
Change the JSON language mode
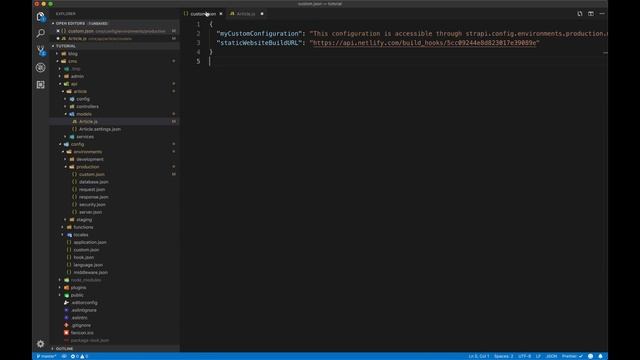click(x=551, y=356)
